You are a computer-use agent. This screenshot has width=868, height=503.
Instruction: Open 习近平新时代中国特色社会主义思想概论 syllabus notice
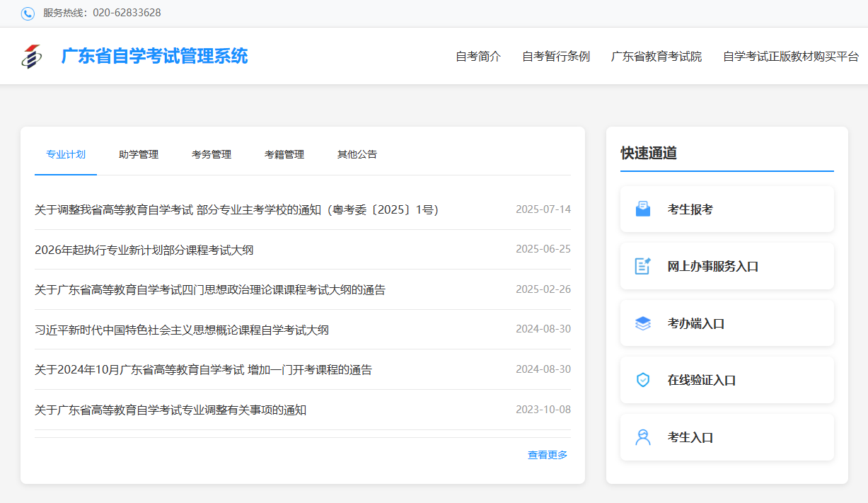click(182, 330)
